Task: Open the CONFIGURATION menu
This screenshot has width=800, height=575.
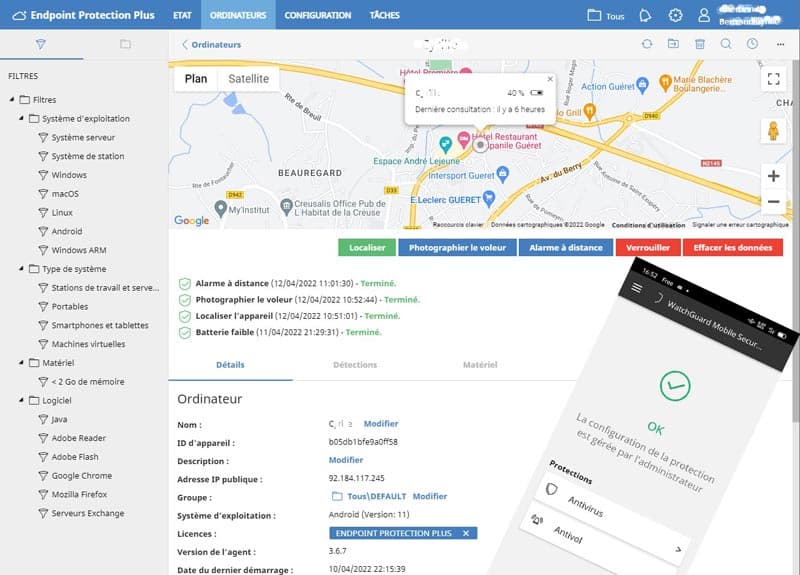Action: coord(318,15)
